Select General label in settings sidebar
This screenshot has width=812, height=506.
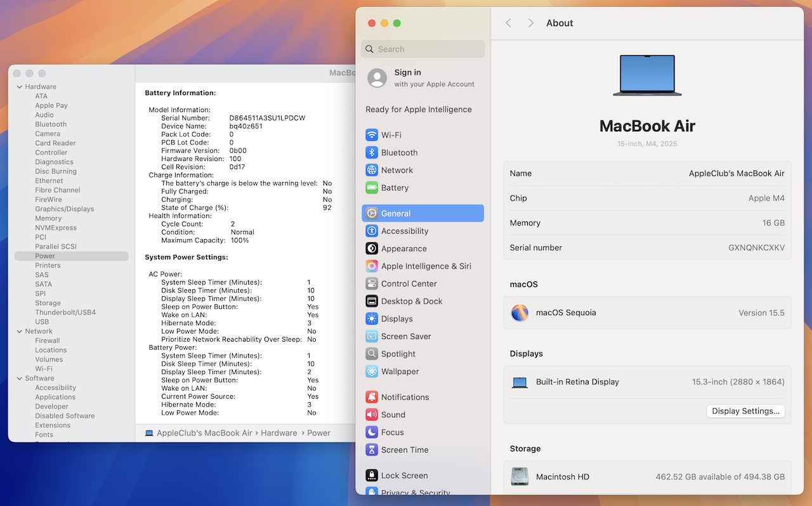coord(396,214)
